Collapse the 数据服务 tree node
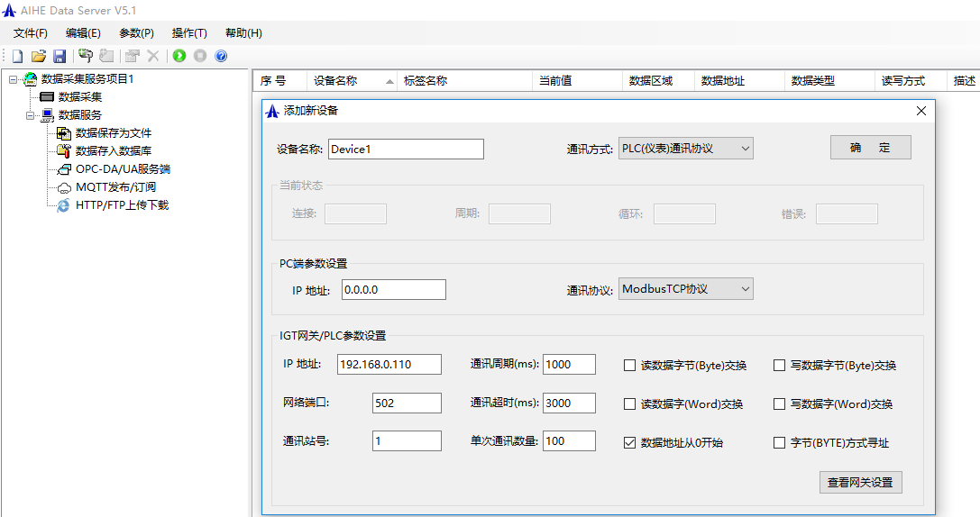The image size is (980, 517). [30, 115]
